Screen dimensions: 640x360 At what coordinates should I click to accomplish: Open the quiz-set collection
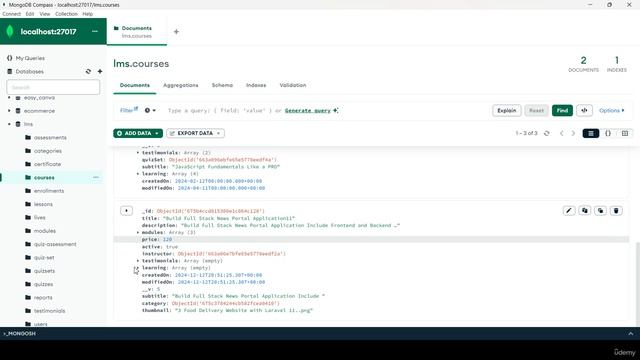coord(44,258)
